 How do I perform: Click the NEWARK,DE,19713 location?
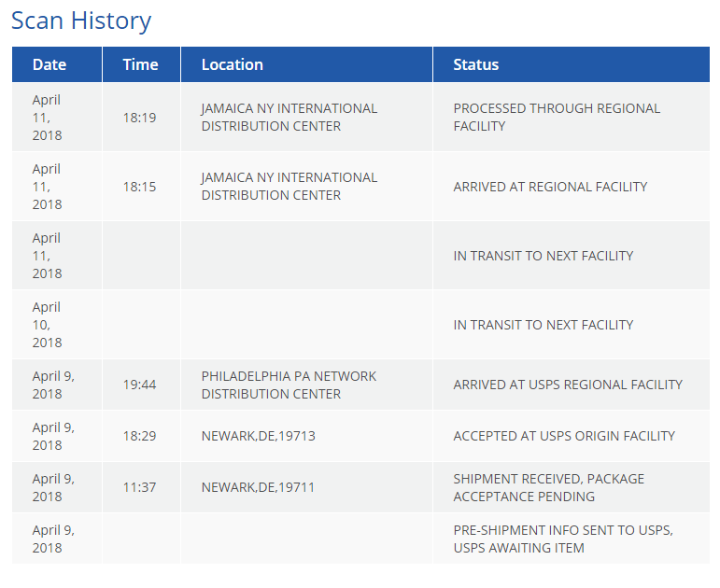pos(259,436)
